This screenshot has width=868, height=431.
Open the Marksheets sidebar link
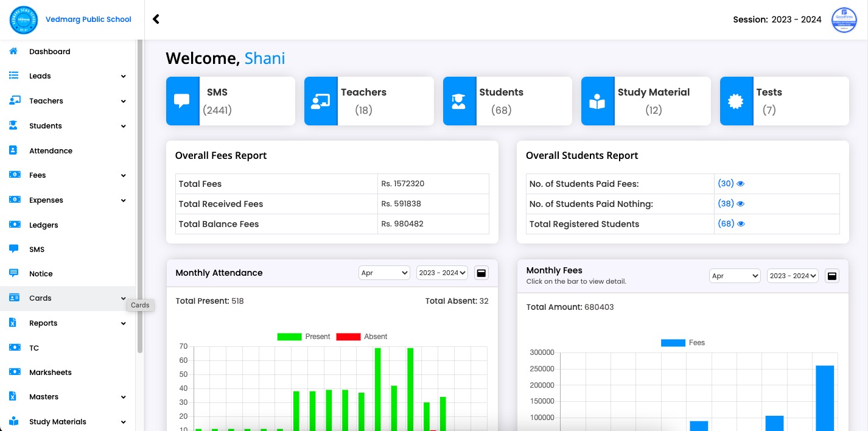point(50,372)
